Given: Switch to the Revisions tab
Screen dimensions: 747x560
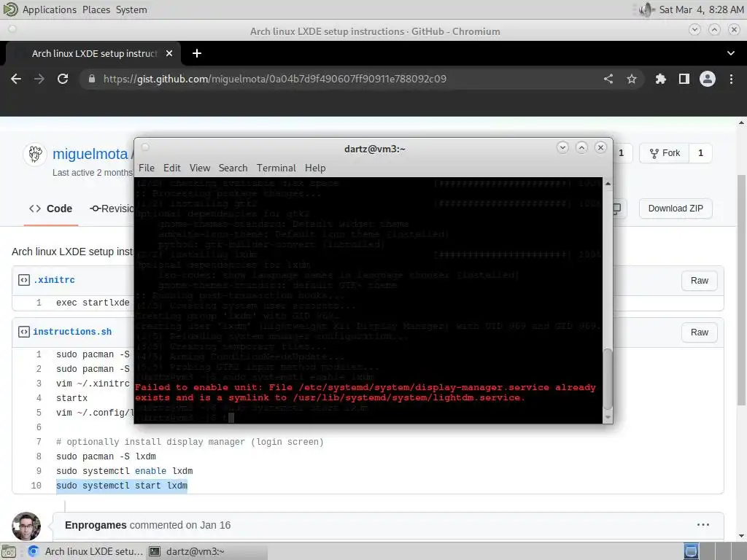Looking at the screenshot, I should pyautogui.click(x=112, y=209).
